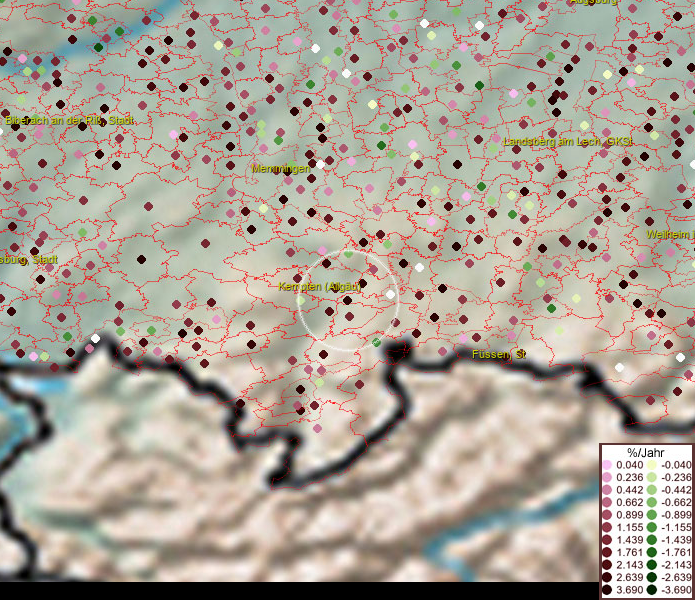Select the Memmingen city label
The width and height of the screenshot is (695, 600).
click(x=280, y=168)
